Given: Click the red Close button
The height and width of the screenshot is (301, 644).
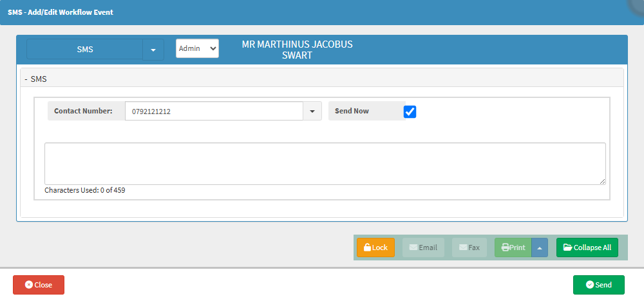Looking at the screenshot, I should coord(39,285).
